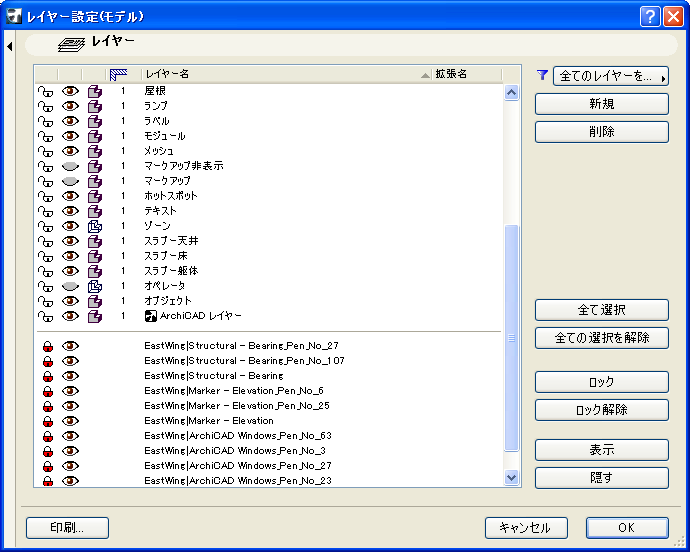Select EastWing|ArchiCAD Windows_Pen_No_27 row
Image resolution: width=690 pixels, height=552 pixels.
pyautogui.click(x=238, y=466)
